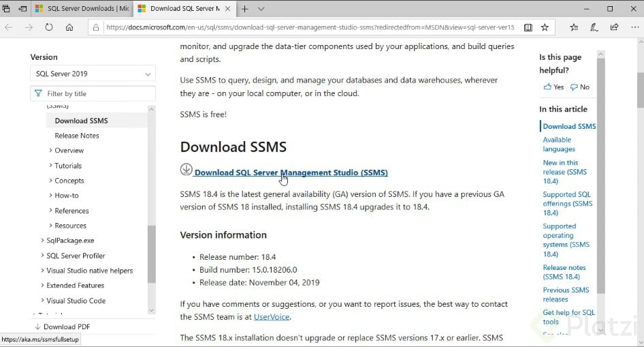Screen dimensions: 644x347
Task: Click the article outline scrollbar thumb
Action: [601, 176]
